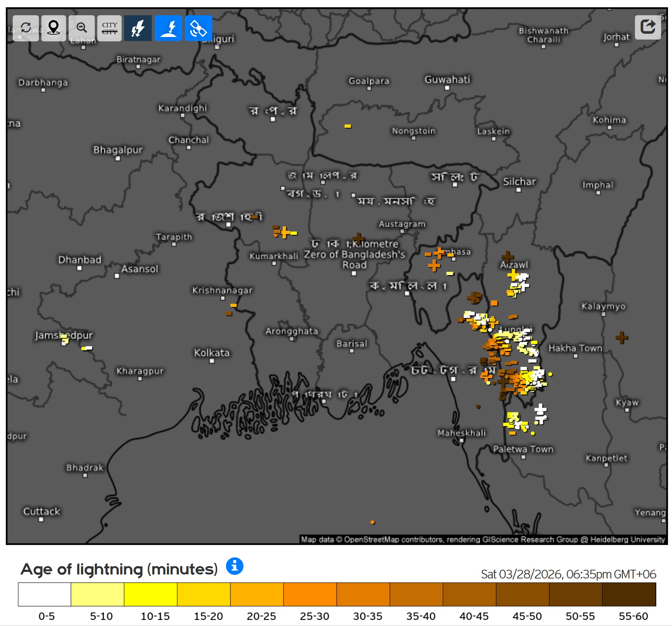Click the Guwahati city label on map
This screenshot has height=626, width=672.
point(447,79)
